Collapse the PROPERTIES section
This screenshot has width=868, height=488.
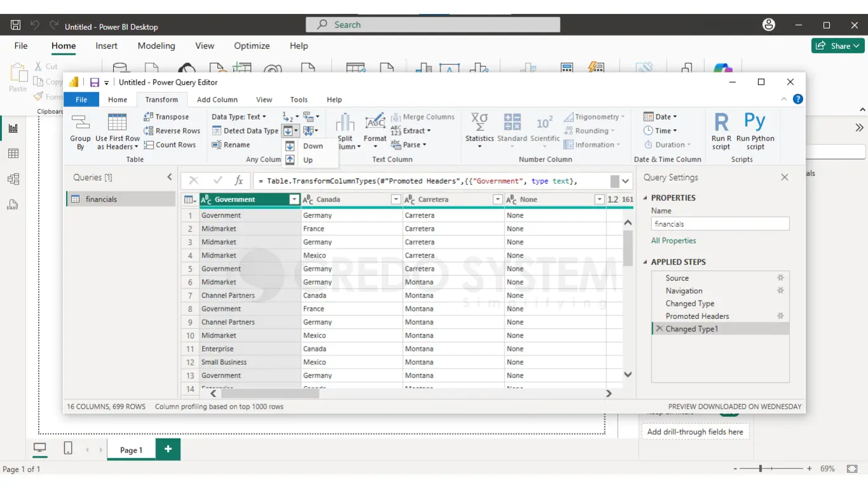click(646, 198)
